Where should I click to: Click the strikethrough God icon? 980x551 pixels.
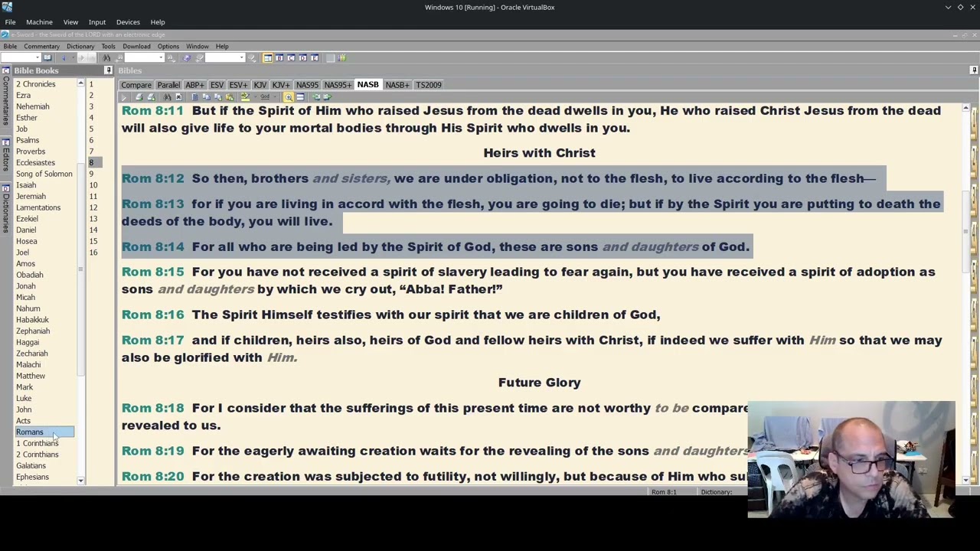tap(265, 97)
